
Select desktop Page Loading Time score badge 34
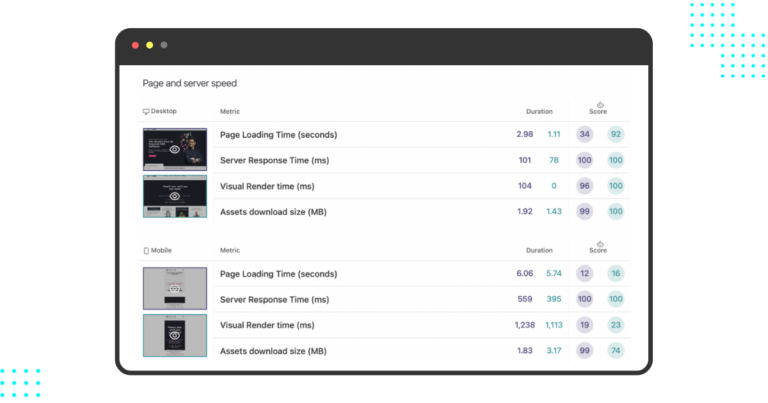pos(585,134)
